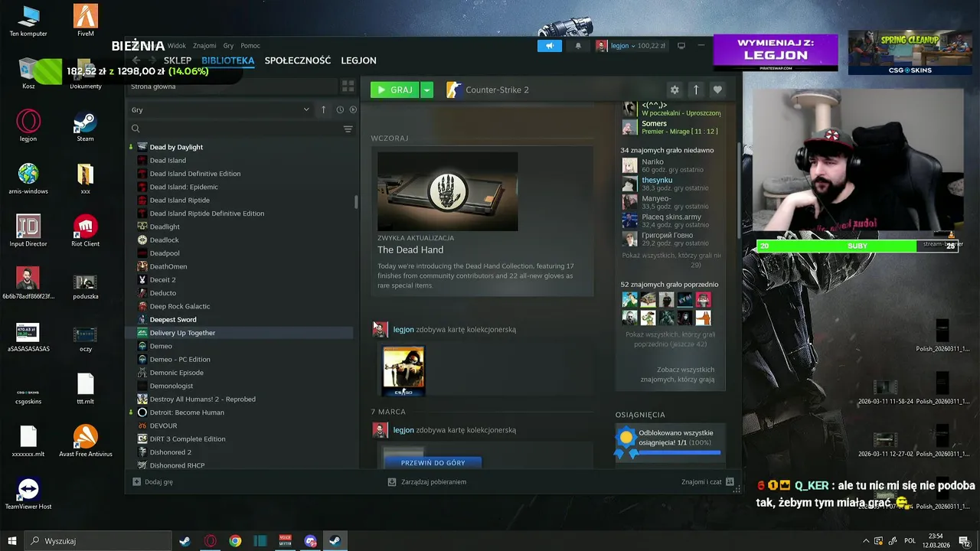Switch library to grid collections view icon
This screenshot has height=551, width=980.
coord(348,86)
